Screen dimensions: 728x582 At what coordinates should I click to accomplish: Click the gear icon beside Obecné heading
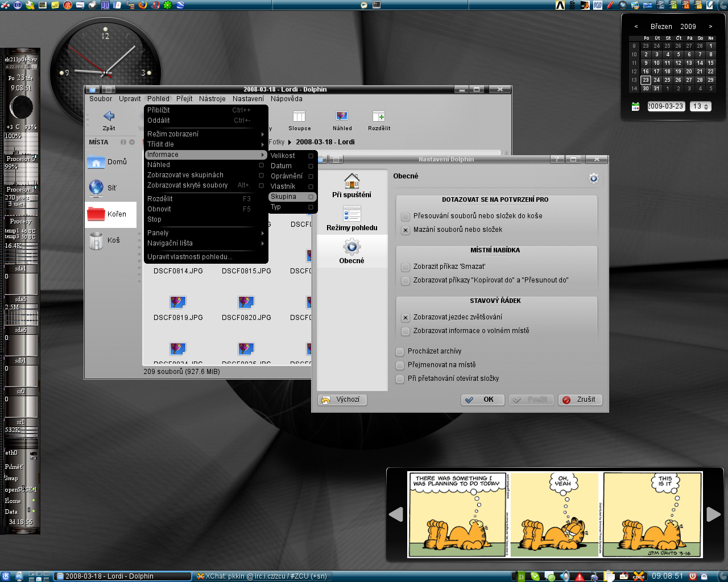coord(593,178)
